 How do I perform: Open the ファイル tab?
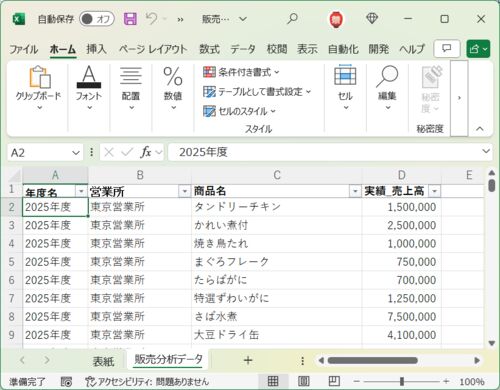[x=23, y=49]
